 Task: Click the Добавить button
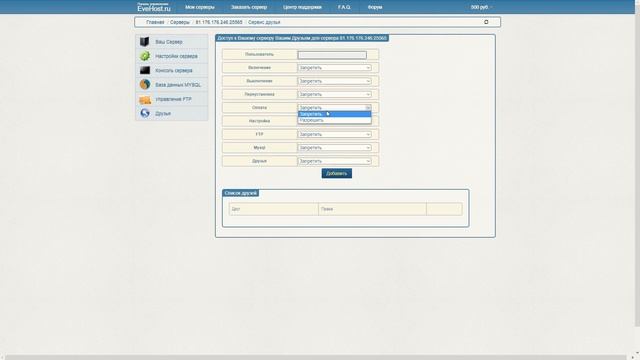(336, 173)
